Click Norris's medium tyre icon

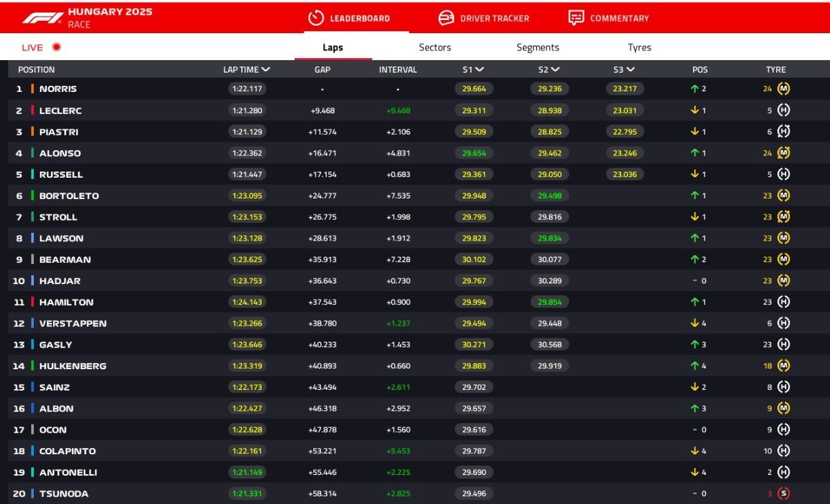[x=783, y=88]
